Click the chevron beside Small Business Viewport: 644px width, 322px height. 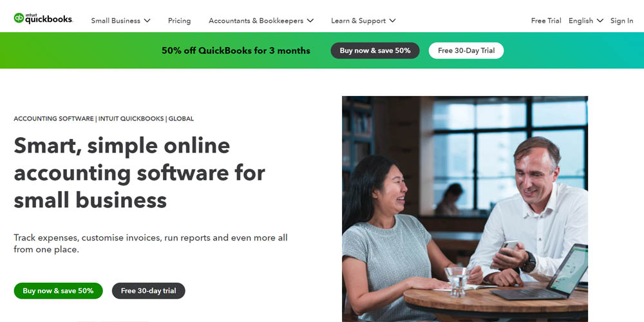tap(147, 21)
